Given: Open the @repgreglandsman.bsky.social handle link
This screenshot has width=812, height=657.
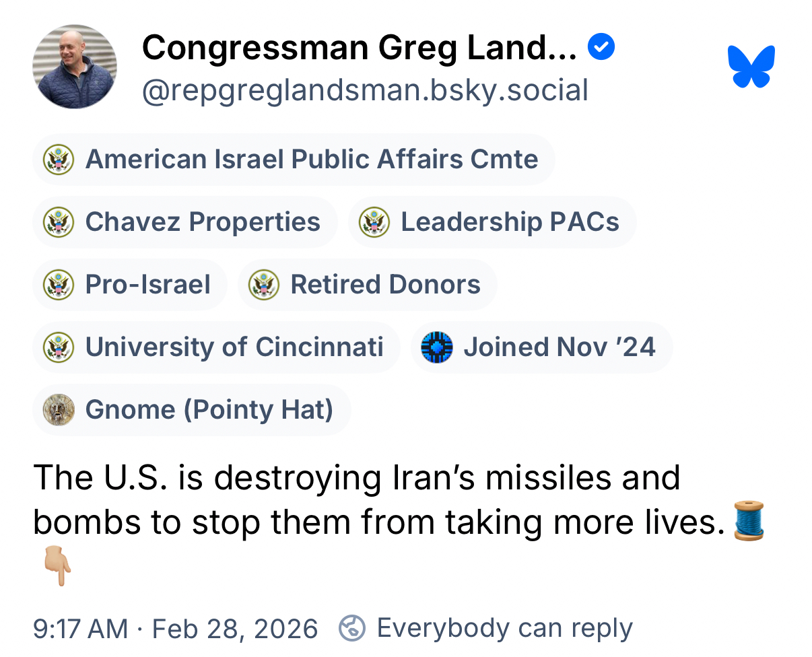Looking at the screenshot, I should tap(365, 91).
